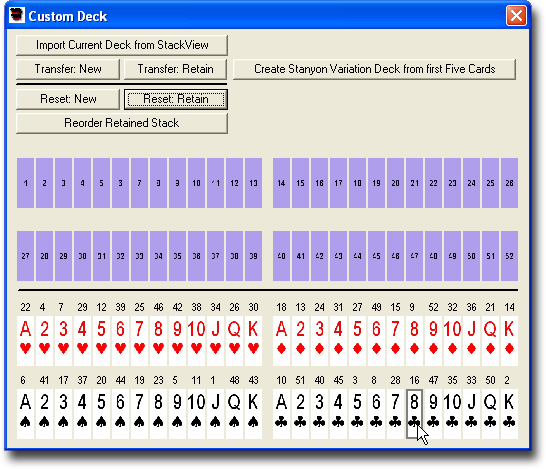Click the Transfer: New button
Screen dimensions: 546x469
pos(68,69)
